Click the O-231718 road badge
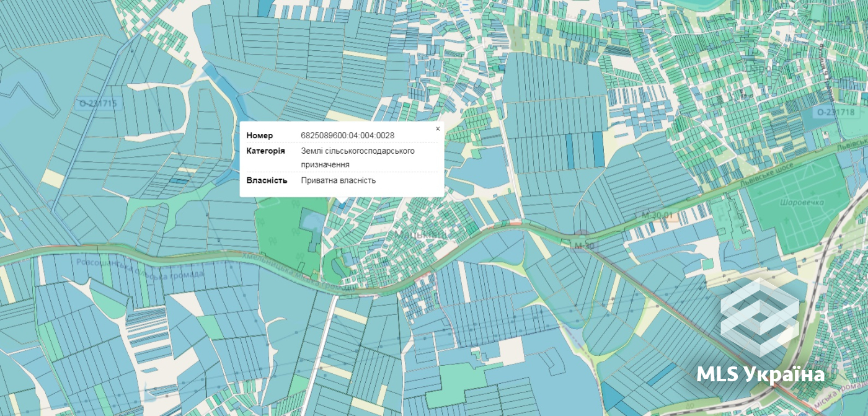The image size is (868, 416). click(835, 112)
